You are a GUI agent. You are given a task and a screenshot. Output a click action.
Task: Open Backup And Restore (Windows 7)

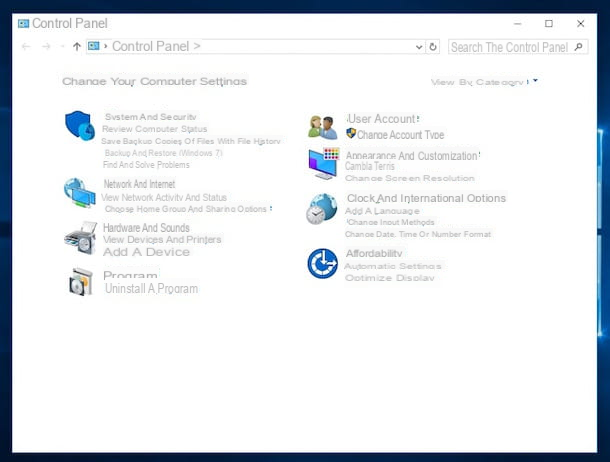click(x=163, y=153)
